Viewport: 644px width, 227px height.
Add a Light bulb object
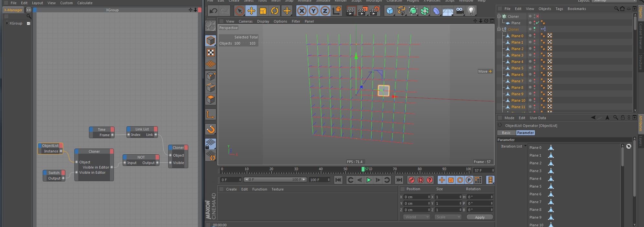click(471, 11)
